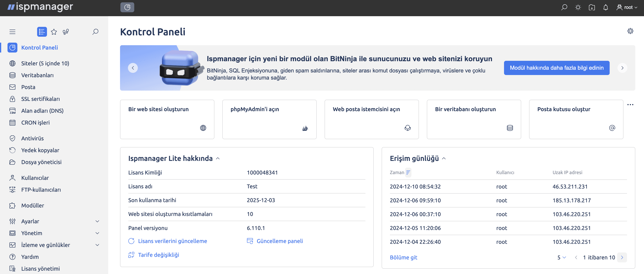Collapse Ispmanager Lite hakkında panel
Screen dimensions: 644x274
tap(218, 159)
